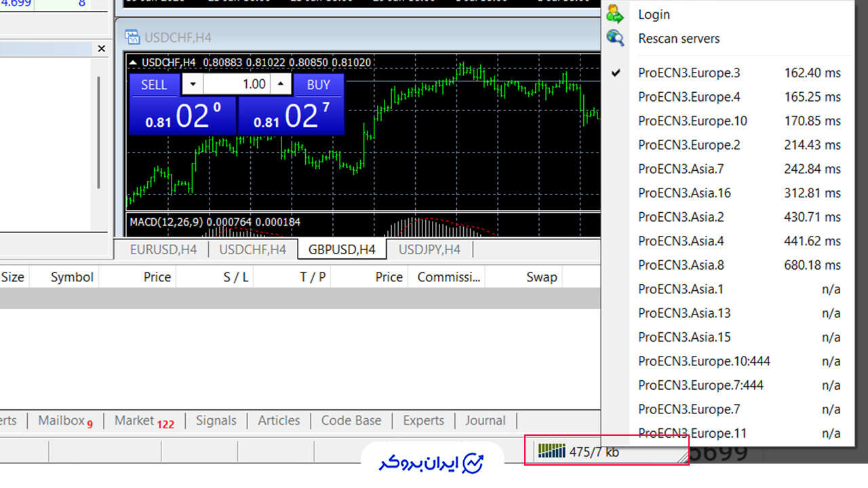Click the USDCHF chart window icon

tap(132, 37)
